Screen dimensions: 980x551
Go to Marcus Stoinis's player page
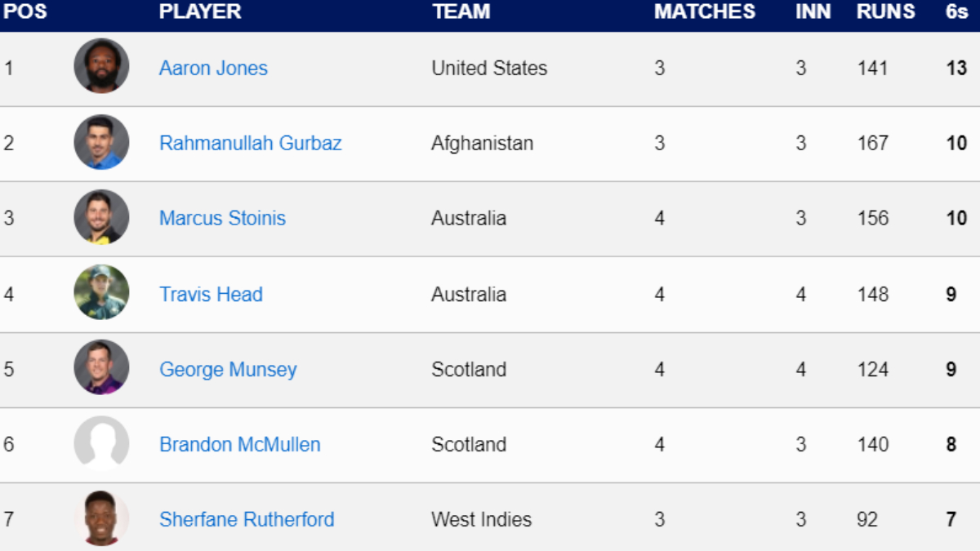222,219
